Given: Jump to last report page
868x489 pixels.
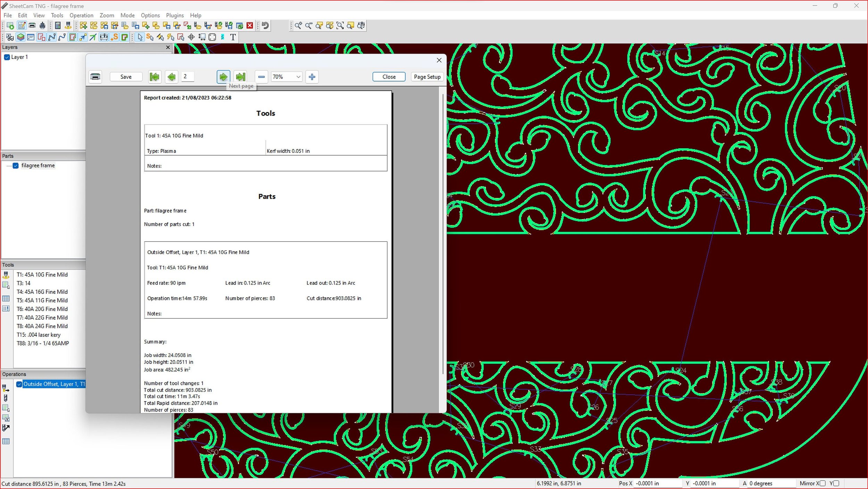Looking at the screenshot, I should [x=240, y=77].
